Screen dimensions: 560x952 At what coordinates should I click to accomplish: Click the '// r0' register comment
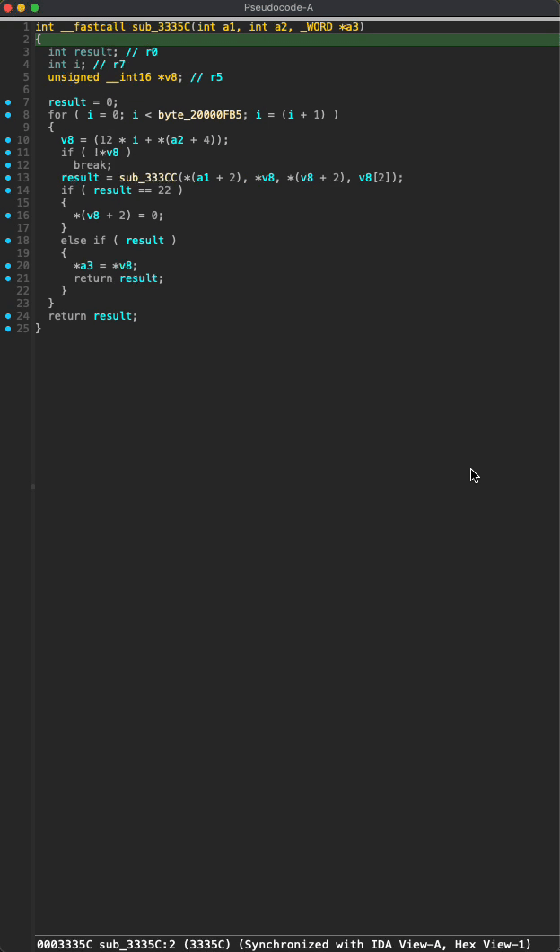[142, 52]
